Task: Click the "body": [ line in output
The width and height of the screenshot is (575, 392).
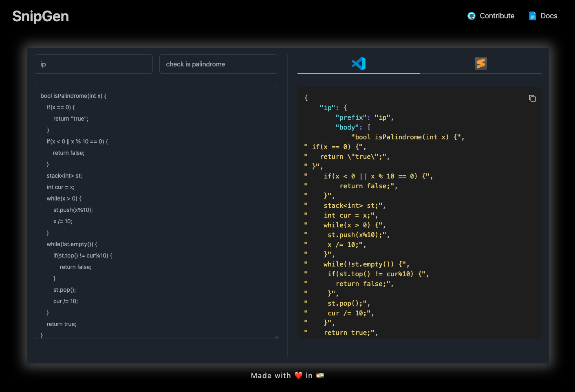Action: tap(353, 127)
